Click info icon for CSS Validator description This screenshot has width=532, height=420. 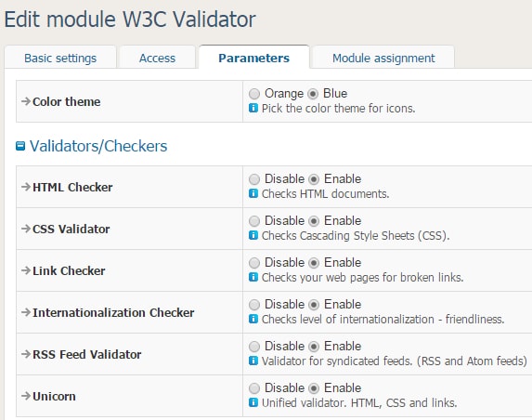[253, 235]
